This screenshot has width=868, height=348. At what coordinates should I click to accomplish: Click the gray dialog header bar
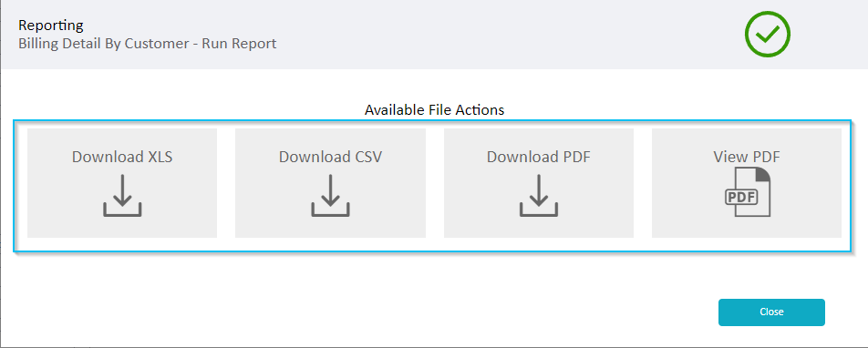[435, 35]
